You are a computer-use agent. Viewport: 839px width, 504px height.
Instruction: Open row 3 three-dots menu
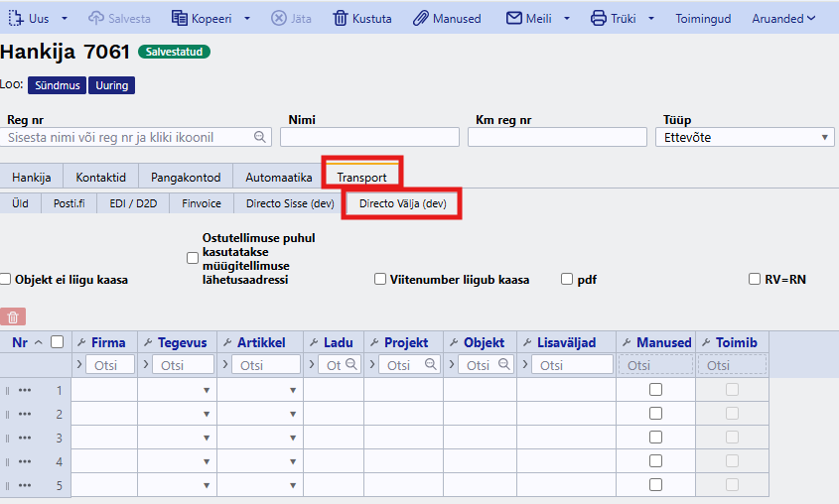tap(25, 438)
